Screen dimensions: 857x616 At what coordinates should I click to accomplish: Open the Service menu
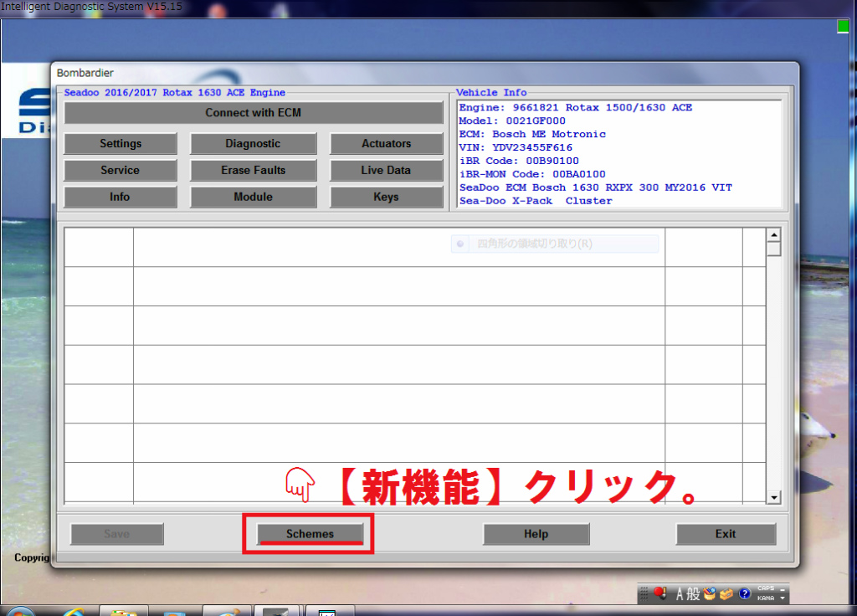(121, 171)
